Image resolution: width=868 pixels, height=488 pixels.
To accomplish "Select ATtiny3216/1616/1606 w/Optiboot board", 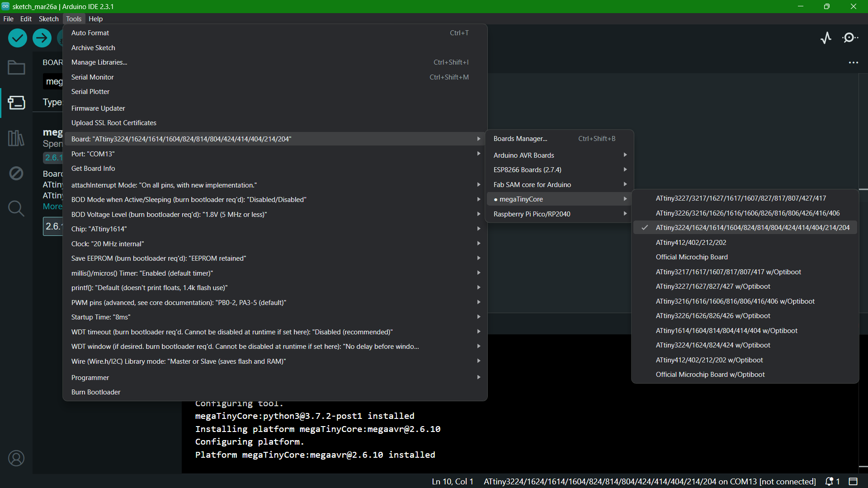I will tap(745, 301).
